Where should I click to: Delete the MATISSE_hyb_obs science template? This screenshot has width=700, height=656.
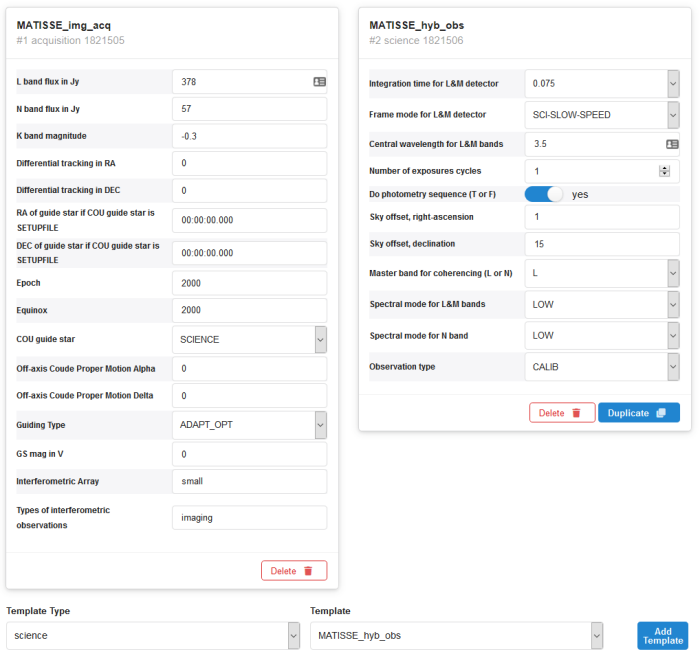point(562,413)
